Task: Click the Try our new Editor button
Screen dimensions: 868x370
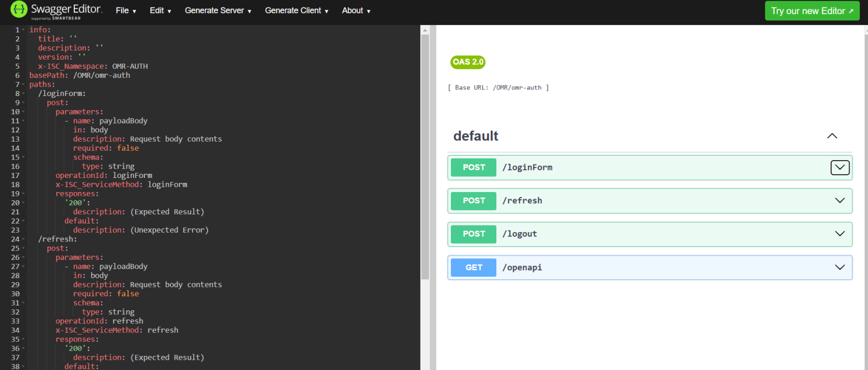Action: click(812, 11)
